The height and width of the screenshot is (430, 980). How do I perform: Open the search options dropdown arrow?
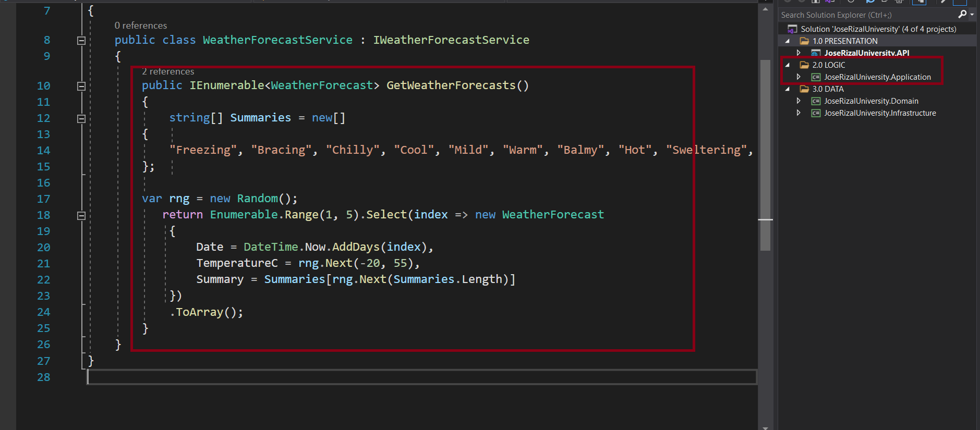tap(972, 15)
